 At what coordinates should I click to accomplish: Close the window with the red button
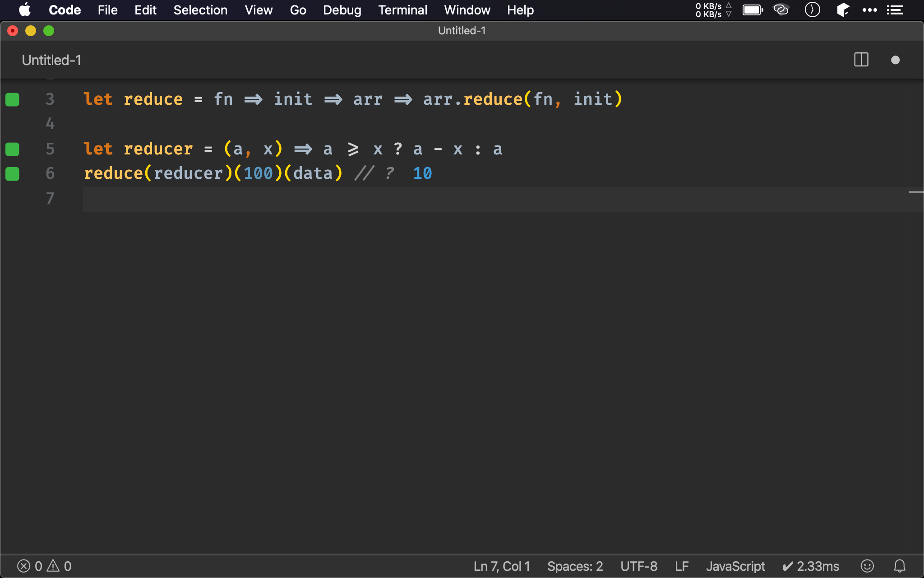(x=13, y=31)
